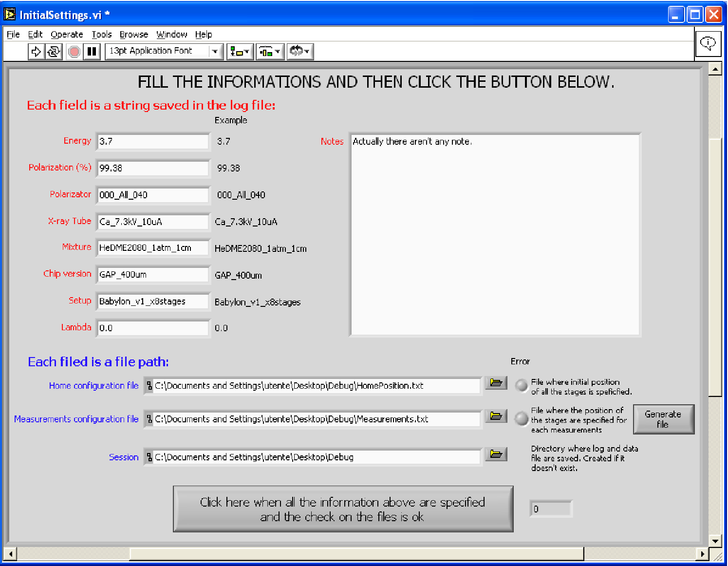Click the context help speech-bubble icon

[x=708, y=44]
